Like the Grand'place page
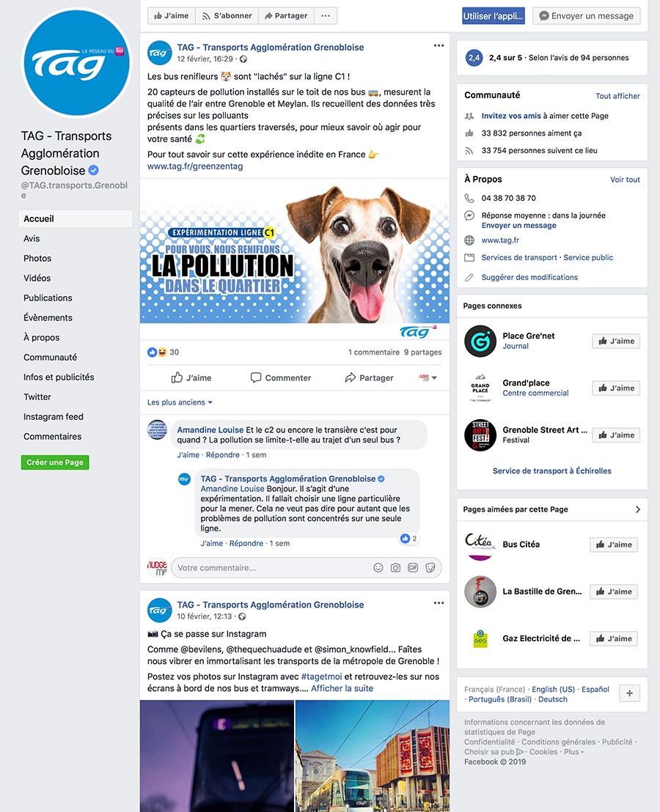This screenshot has height=812, width=660. [x=616, y=388]
